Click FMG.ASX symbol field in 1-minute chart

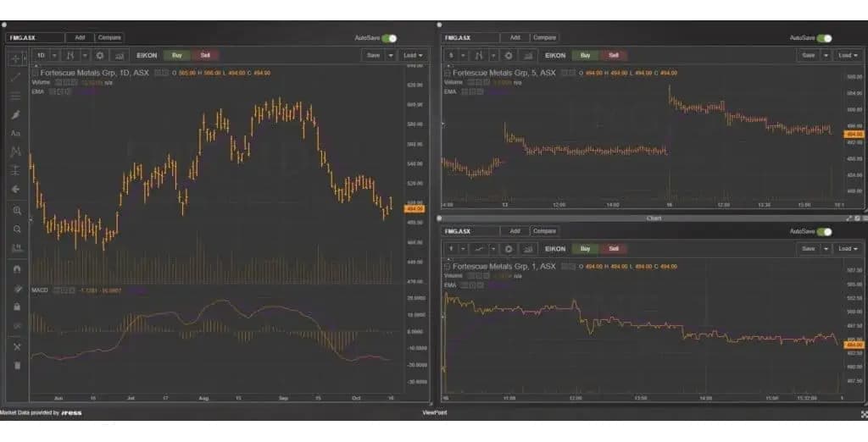click(470, 231)
